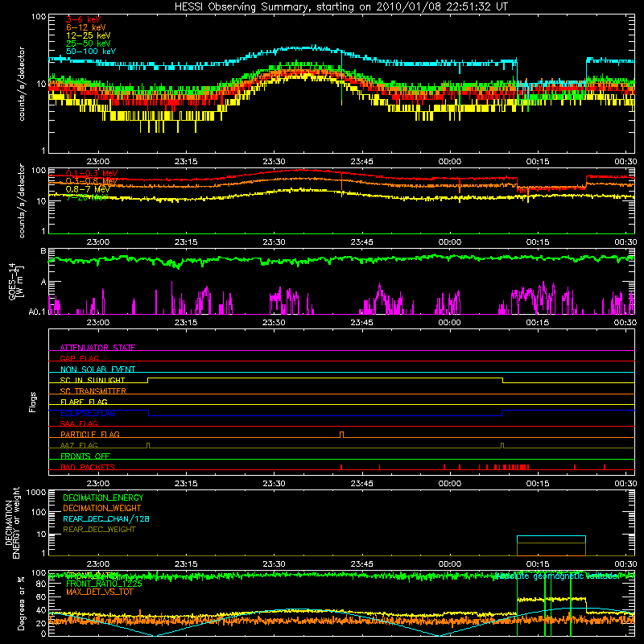Click the DECIMATION_WEIGHT legend label
The width and height of the screenshot is (644, 644).
click(102, 508)
